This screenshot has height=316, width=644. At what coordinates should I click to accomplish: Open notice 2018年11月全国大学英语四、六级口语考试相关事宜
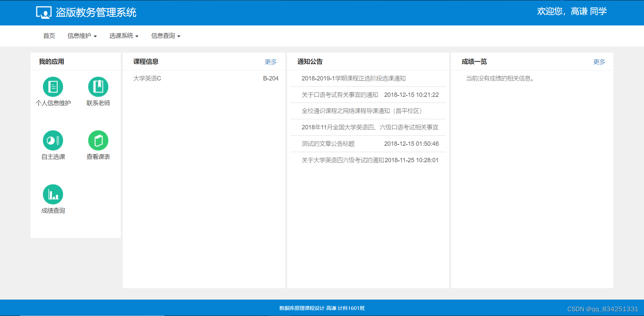(x=370, y=127)
